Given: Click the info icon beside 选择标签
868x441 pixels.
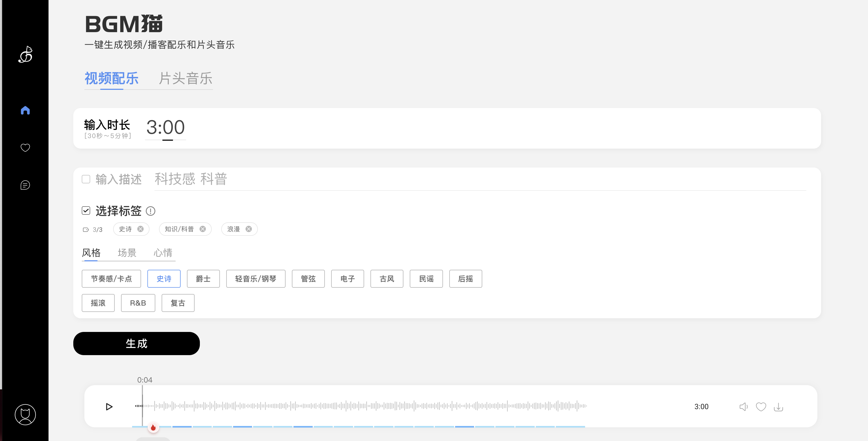Looking at the screenshot, I should [150, 211].
